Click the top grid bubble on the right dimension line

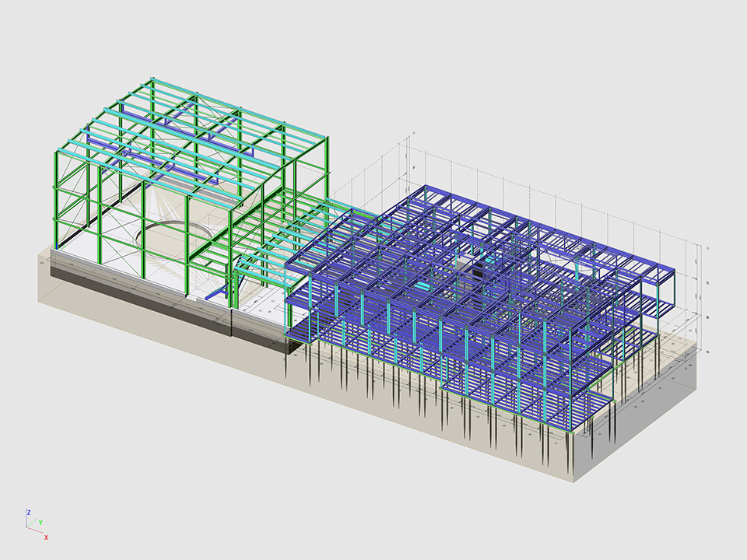click(706, 247)
